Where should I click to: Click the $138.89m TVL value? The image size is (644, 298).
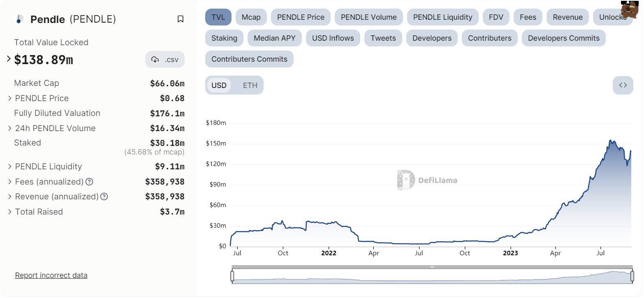(x=44, y=60)
